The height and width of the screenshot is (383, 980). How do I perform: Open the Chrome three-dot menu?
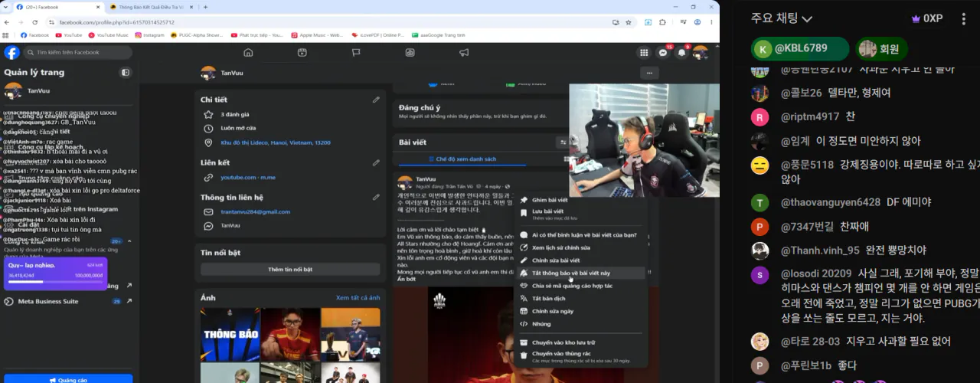[710, 22]
